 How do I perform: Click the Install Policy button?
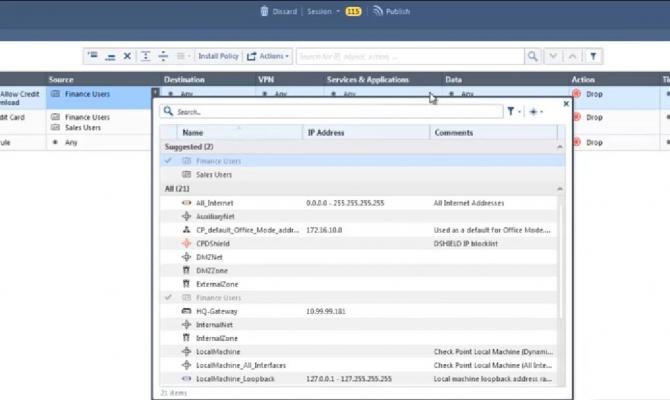pyautogui.click(x=218, y=56)
